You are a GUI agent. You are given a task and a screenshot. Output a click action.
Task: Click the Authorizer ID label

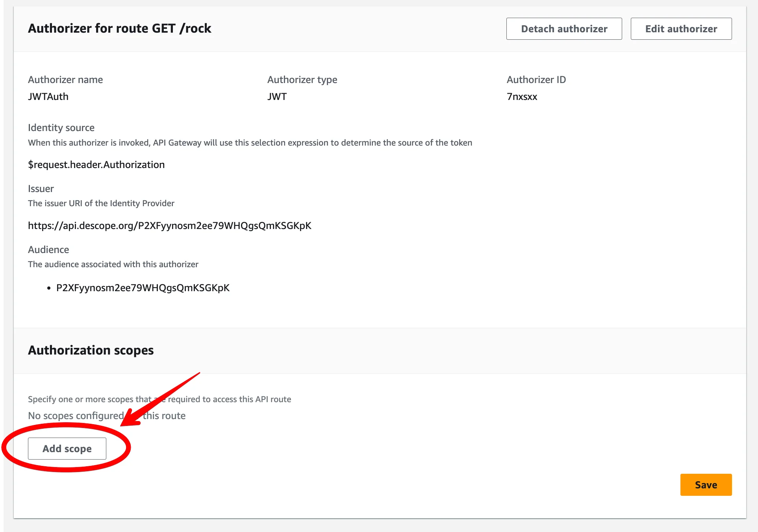coord(536,79)
